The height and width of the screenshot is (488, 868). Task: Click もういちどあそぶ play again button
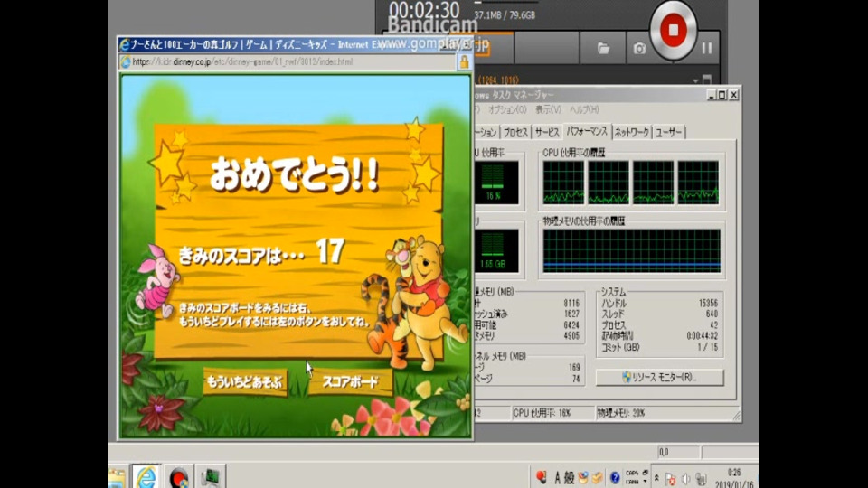(245, 381)
